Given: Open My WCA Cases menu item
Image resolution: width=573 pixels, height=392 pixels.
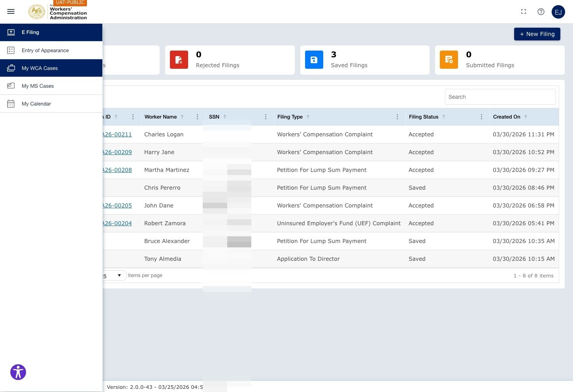Looking at the screenshot, I should [51, 68].
